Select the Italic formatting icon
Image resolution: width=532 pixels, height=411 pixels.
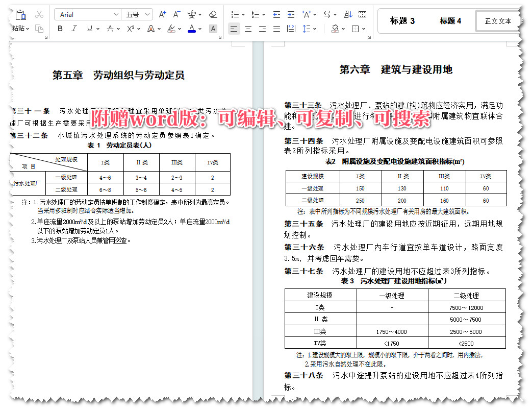(x=74, y=29)
